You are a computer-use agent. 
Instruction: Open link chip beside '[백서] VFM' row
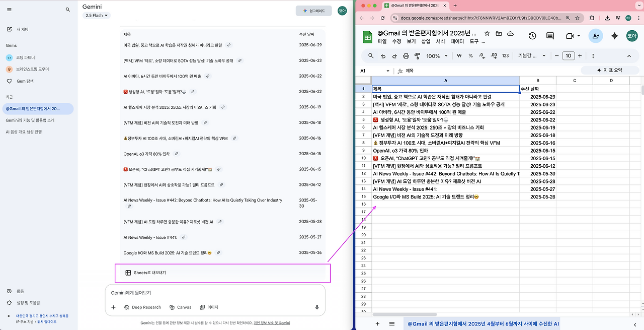point(240,60)
